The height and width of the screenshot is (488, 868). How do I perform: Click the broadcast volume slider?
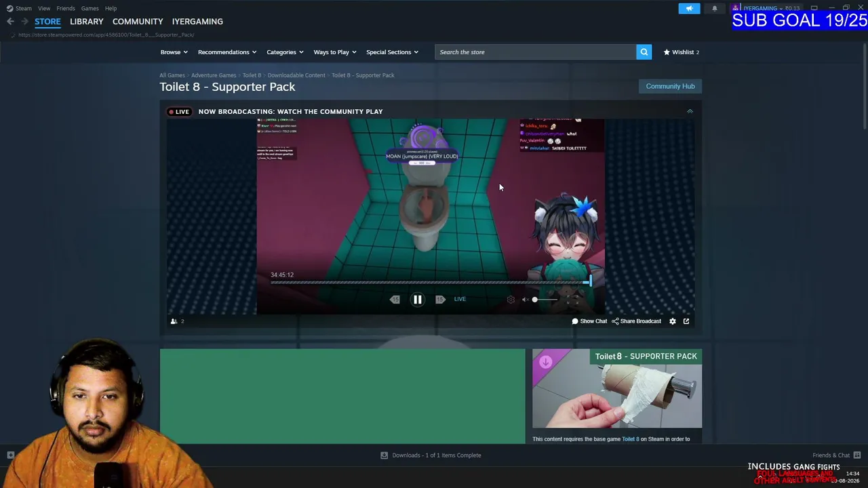click(x=545, y=300)
